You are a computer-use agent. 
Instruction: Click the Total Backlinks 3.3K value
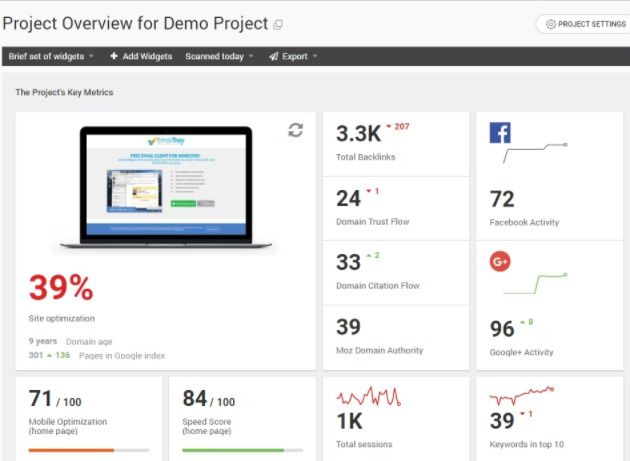coord(358,134)
